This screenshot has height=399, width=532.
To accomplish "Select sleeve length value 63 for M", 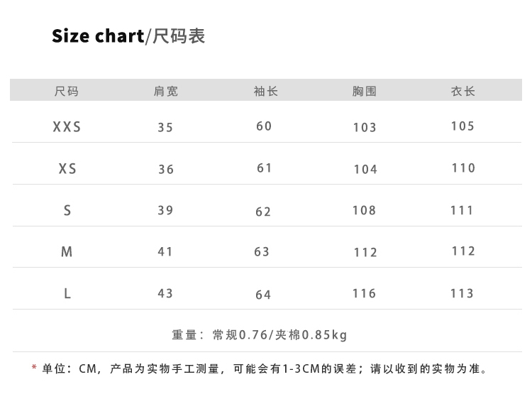I will 262,251.
